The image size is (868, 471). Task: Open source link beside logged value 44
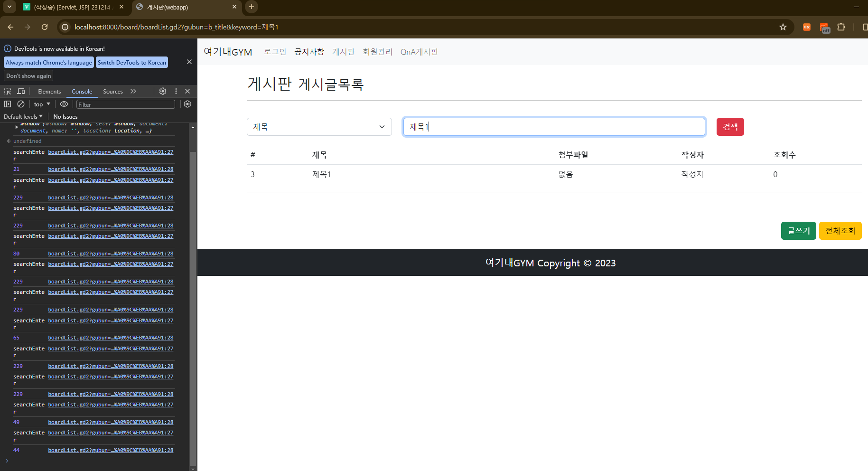[111, 450]
